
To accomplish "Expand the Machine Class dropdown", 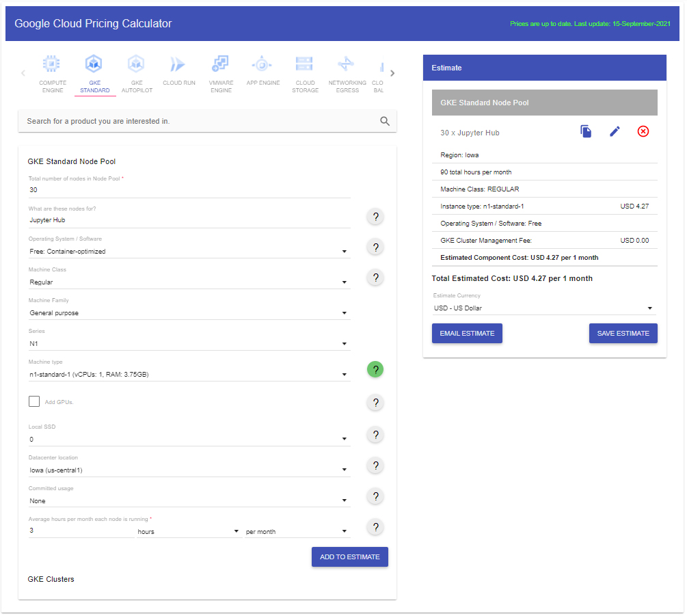I will click(x=189, y=282).
